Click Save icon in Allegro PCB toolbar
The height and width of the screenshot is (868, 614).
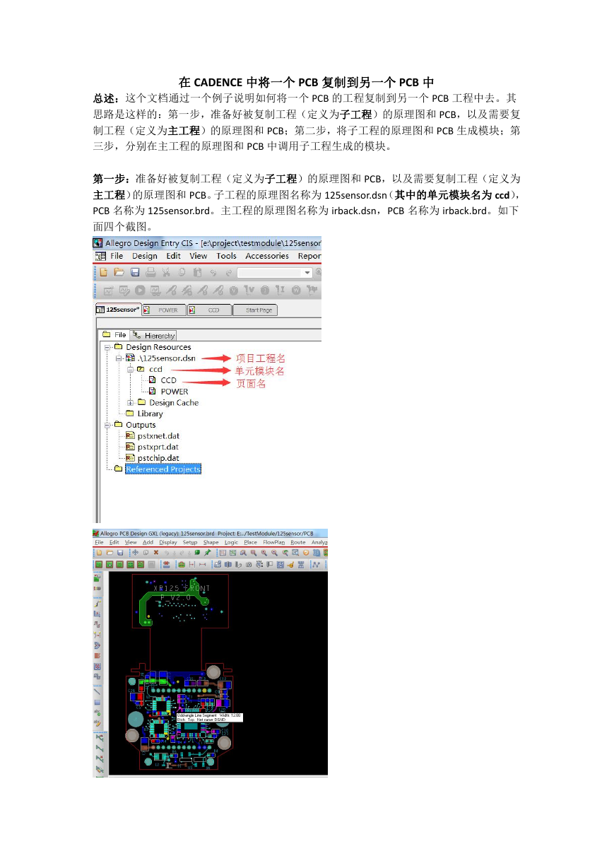coord(120,553)
